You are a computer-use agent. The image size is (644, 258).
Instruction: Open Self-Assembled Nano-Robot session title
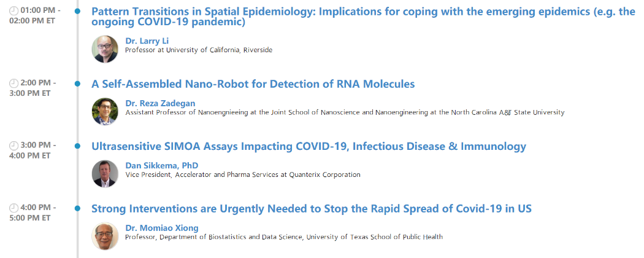(253, 84)
